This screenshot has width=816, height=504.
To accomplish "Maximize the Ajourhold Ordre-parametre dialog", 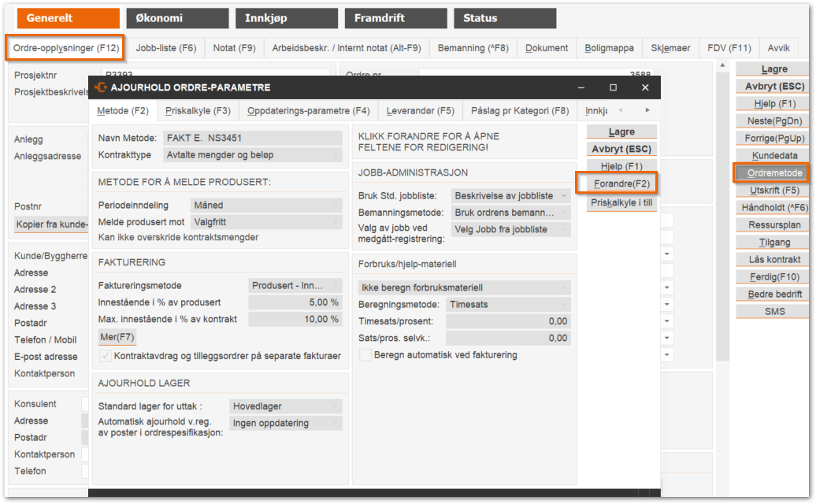I will [x=613, y=87].
